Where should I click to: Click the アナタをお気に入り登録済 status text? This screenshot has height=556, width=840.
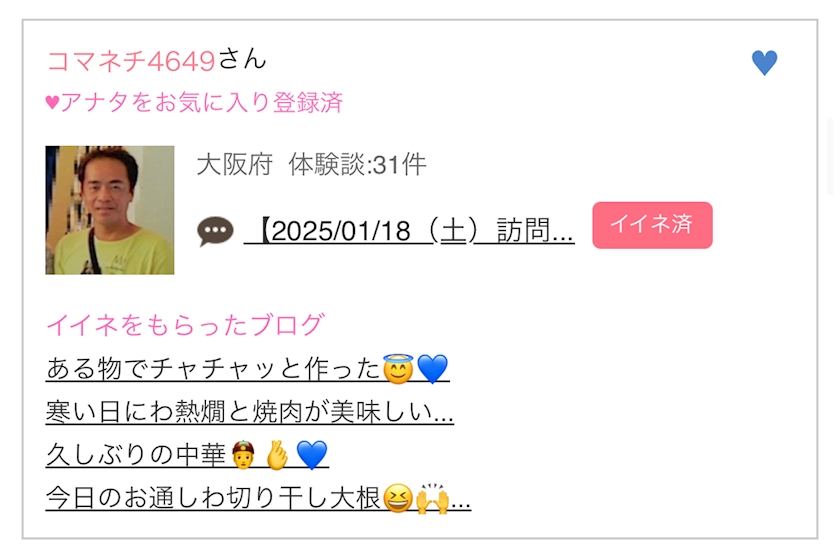[201, 102]
